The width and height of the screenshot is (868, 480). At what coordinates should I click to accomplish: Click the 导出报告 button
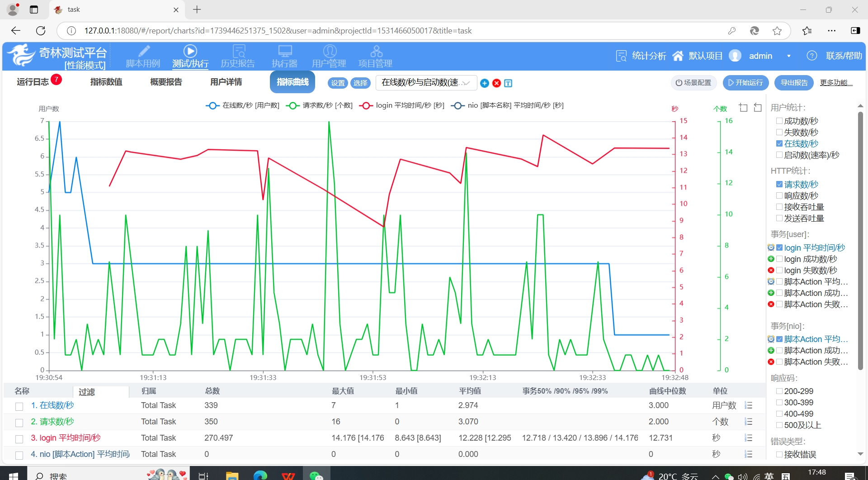(794, 82)
